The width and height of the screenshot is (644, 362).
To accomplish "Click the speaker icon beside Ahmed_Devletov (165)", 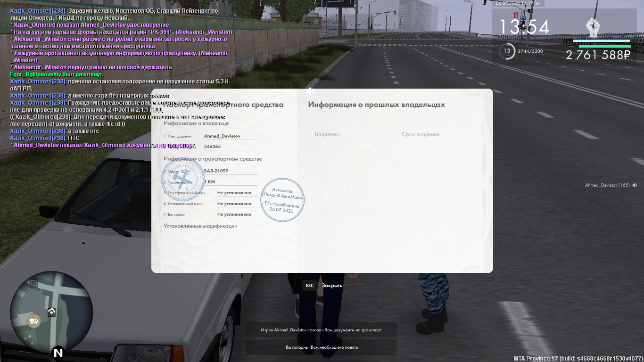I will tap(635, 185).
